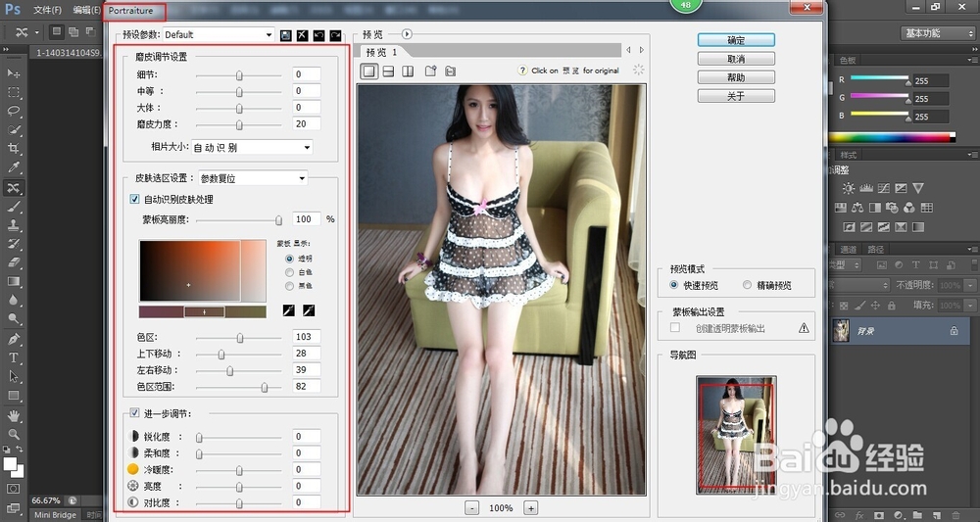This screenshot has width=980, height=522.
Task: Toggle 进一步调节 checkbox
Action: point(134,412)
